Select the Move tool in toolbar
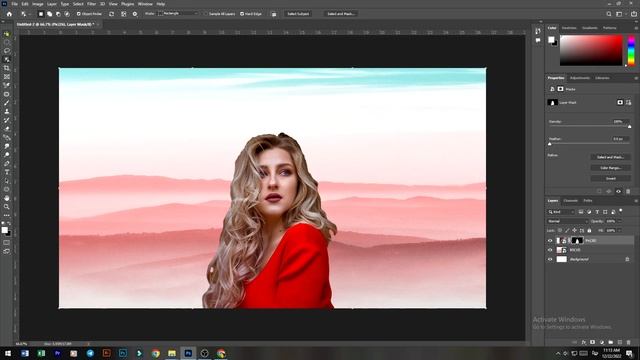Screen dimensions: 640x360 coord(7,34)
